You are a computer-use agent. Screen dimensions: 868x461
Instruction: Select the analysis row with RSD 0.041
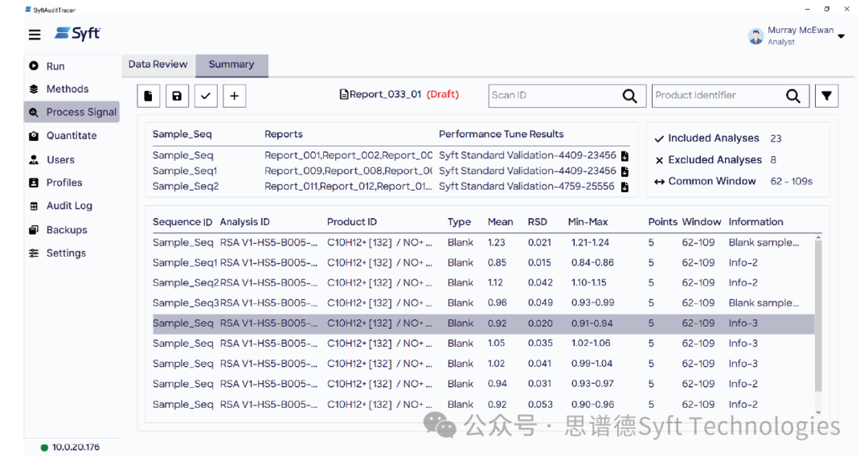(483, 364)
